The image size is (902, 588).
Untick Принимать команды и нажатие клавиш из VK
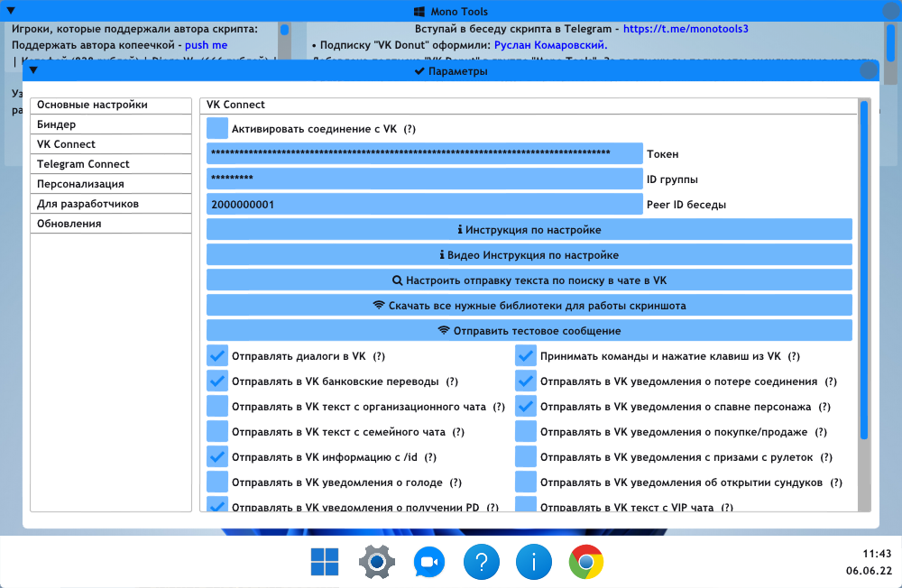(526, 356)
